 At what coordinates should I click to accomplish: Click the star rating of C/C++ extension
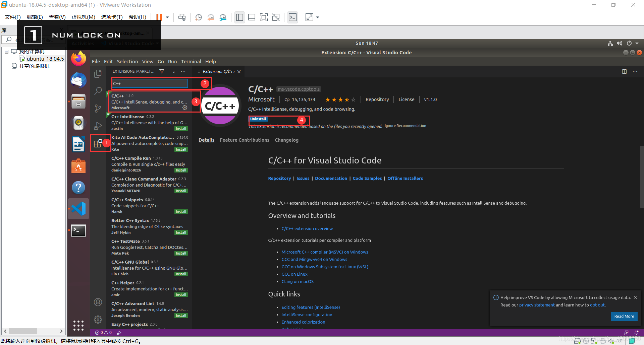point(340,99)
